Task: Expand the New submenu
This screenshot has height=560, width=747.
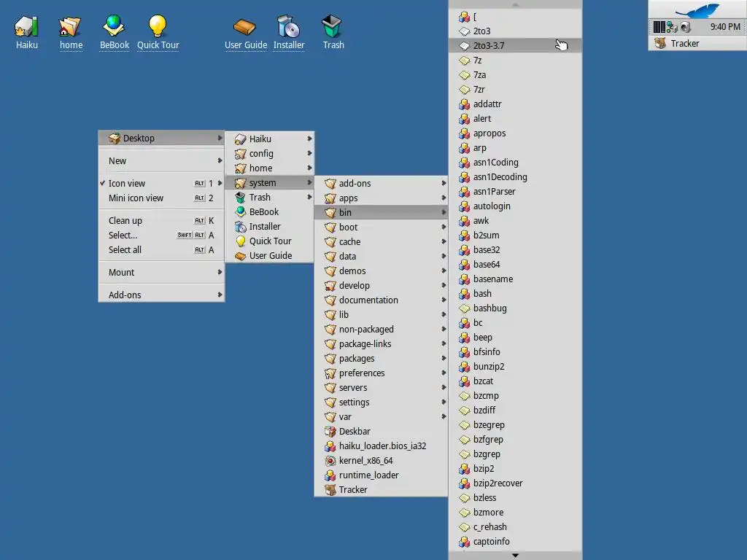Action: coord(161,161)
